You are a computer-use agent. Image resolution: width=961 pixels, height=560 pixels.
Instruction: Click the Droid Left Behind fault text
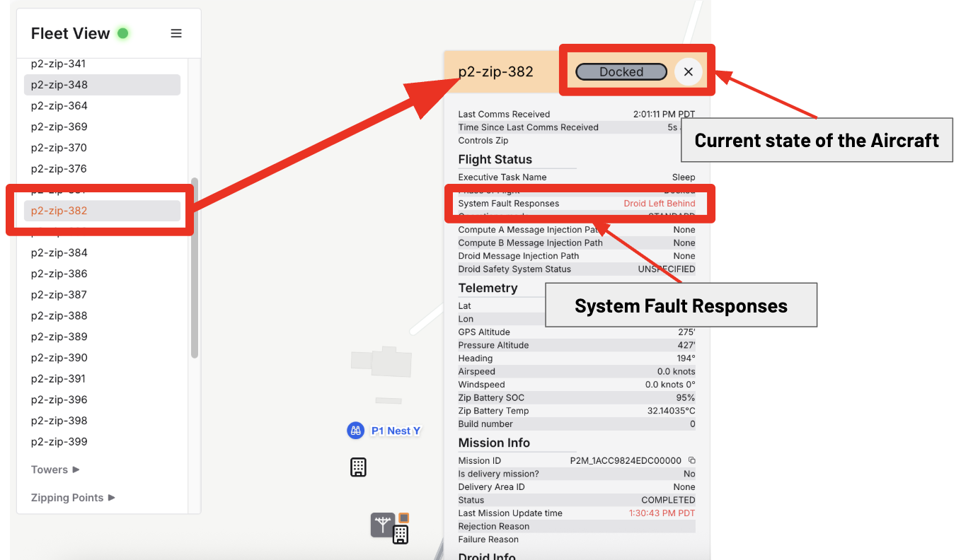coord(660,204)
